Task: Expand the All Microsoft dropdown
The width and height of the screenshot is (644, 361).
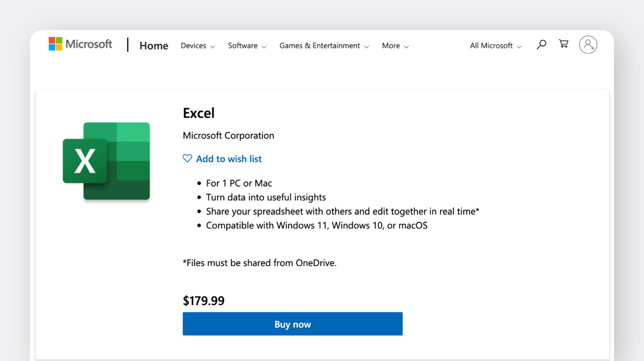Action: click(494, 46)
